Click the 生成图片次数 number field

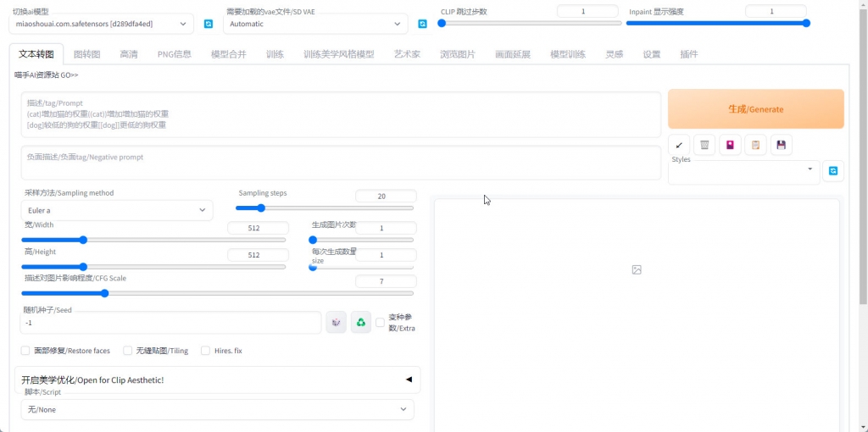point(386,228)
